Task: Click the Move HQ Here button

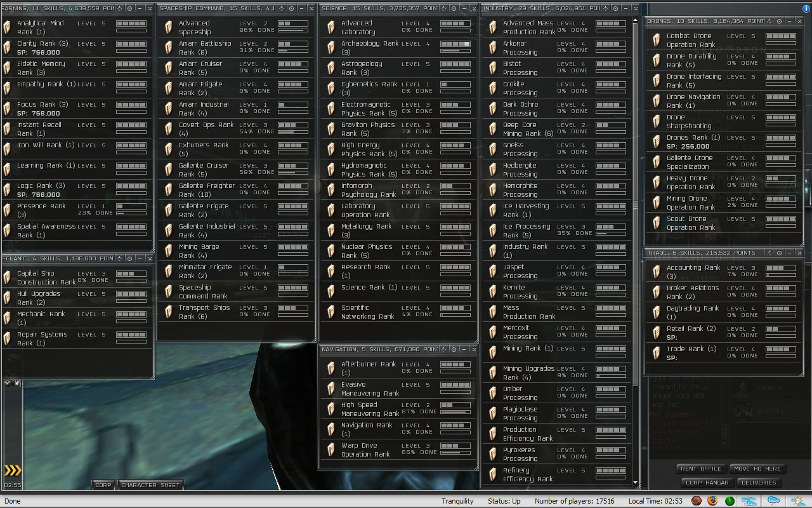Action: [x=758, y=469]
